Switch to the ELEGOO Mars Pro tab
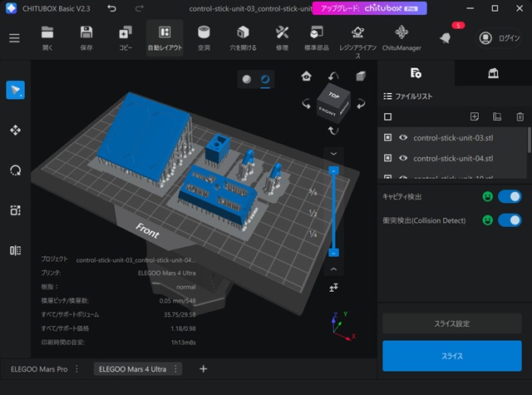 [x=39, y=368]
